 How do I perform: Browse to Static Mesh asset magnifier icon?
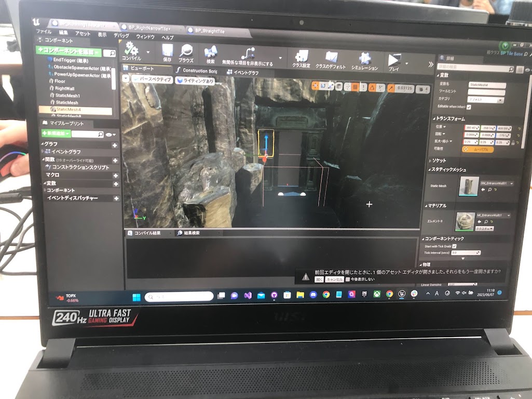[489, 190]
